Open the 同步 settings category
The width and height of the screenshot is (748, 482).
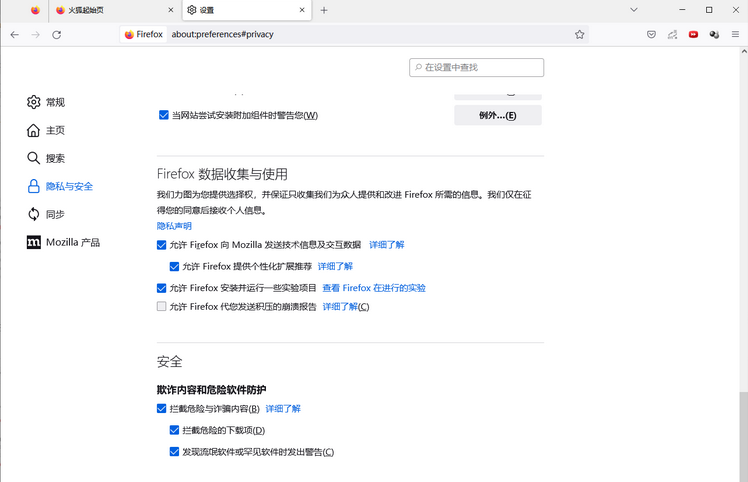pos(46,214)
